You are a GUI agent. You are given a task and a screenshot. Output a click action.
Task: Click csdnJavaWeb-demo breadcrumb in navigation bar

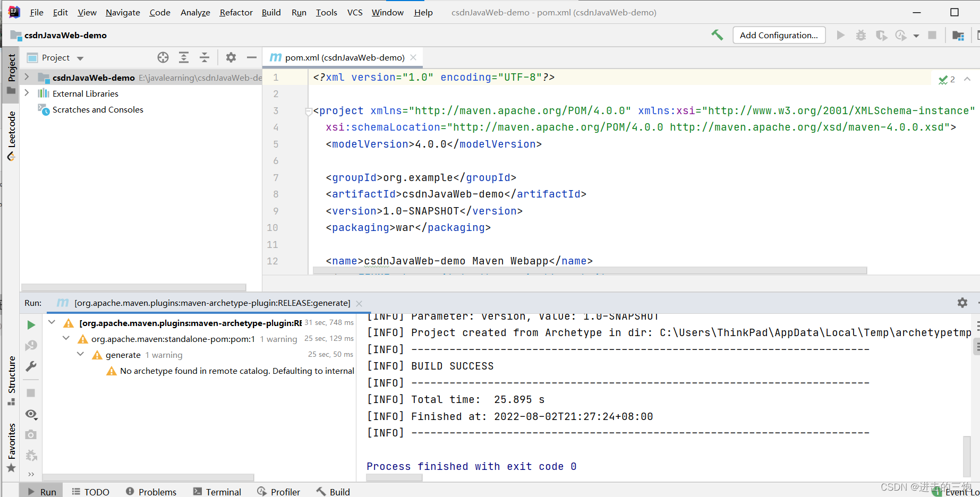(x=65, y=36)
